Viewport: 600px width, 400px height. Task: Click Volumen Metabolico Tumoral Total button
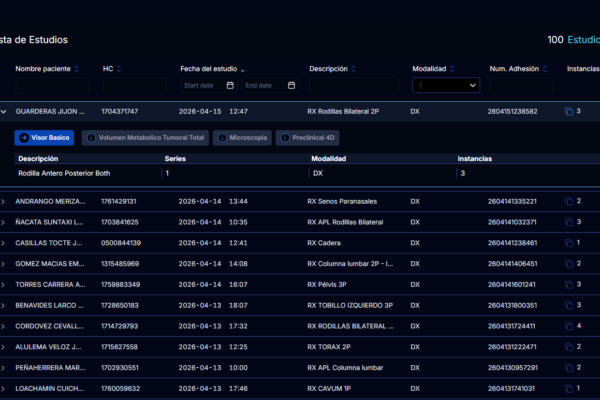[x=145, y=137]
